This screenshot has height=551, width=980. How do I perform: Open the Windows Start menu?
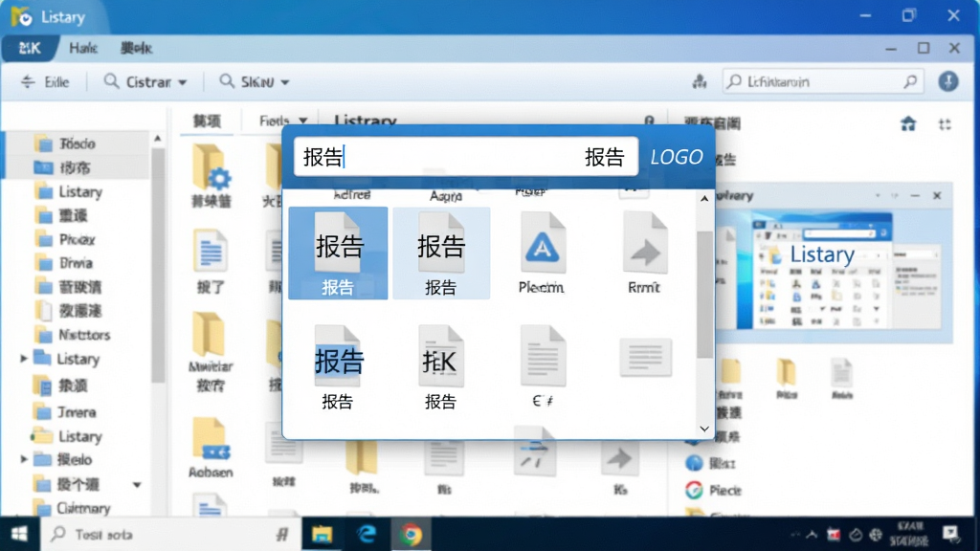pos(19,534)
